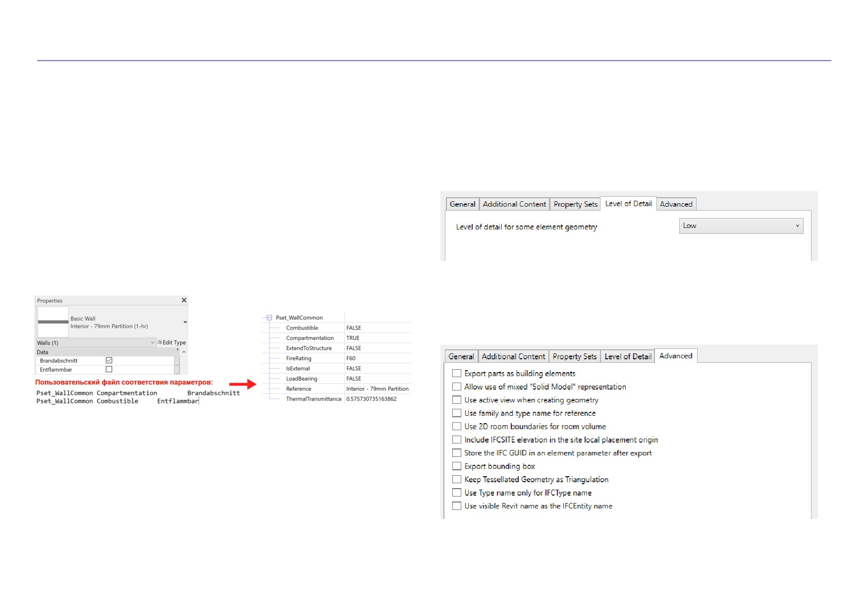Open the wall type selector dropdown arrow
This screenshot has height=614, width=868.
(185, 322)
